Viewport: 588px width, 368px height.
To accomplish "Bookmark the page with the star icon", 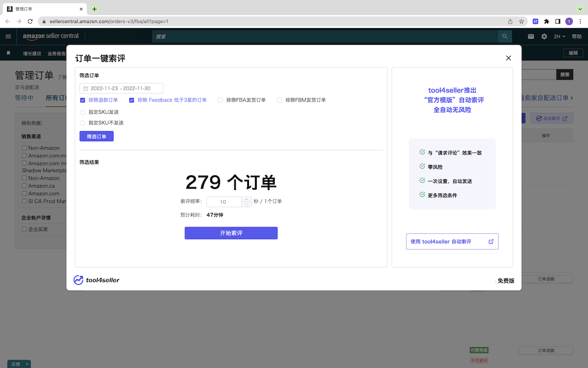I will [x=521, y=21].
